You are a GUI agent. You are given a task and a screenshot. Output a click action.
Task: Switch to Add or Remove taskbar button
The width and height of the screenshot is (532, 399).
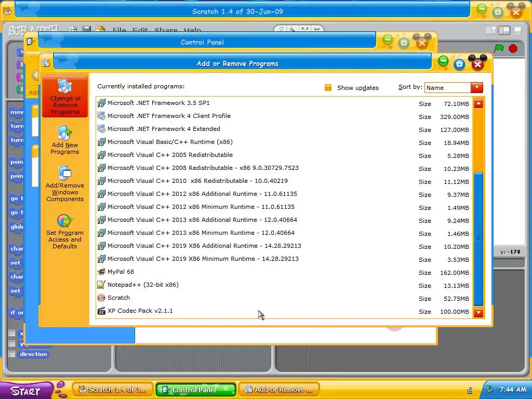pyautogui.click(x=279, y=390)
